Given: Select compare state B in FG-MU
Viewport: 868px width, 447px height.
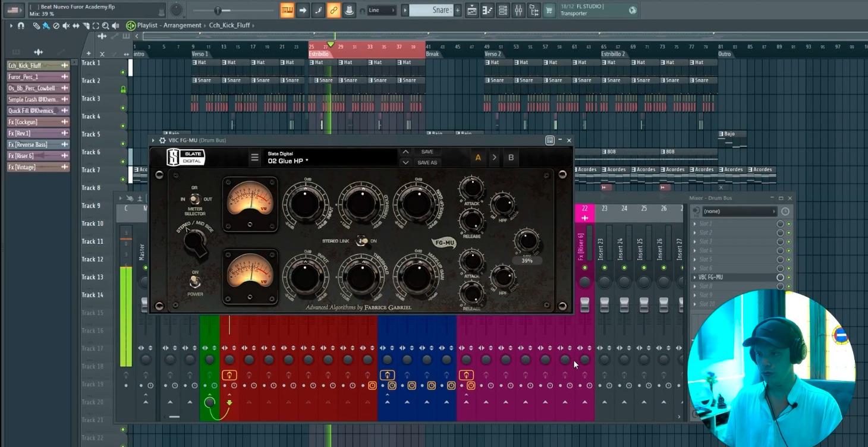Looking at the screenshot, I should [x=511, y=158].
